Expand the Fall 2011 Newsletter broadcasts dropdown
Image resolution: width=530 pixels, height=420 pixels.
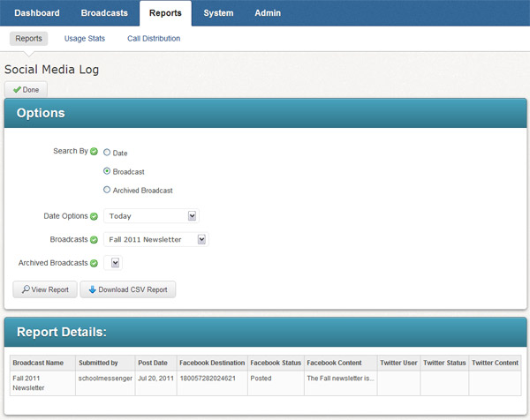click(x=155, y=239)
